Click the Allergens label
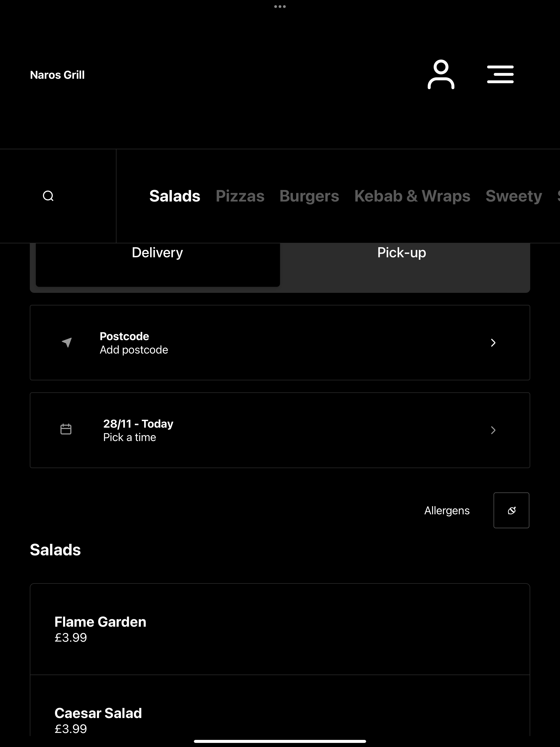Screen dimensions: 560x747 pyautogui.click(x=447, y=510)
